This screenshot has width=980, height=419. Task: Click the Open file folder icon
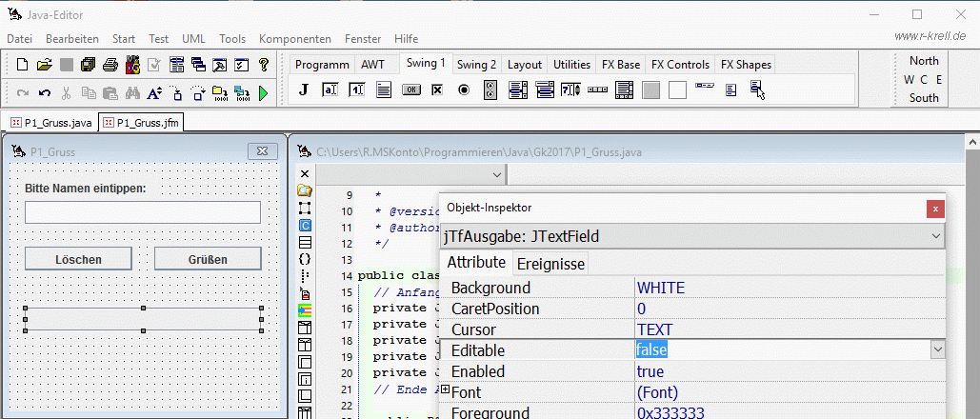[x=44, y=65]
